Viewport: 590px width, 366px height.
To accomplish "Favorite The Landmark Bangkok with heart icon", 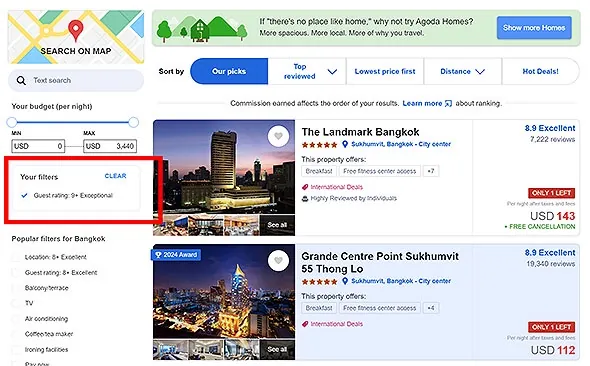I will [278, 136].
